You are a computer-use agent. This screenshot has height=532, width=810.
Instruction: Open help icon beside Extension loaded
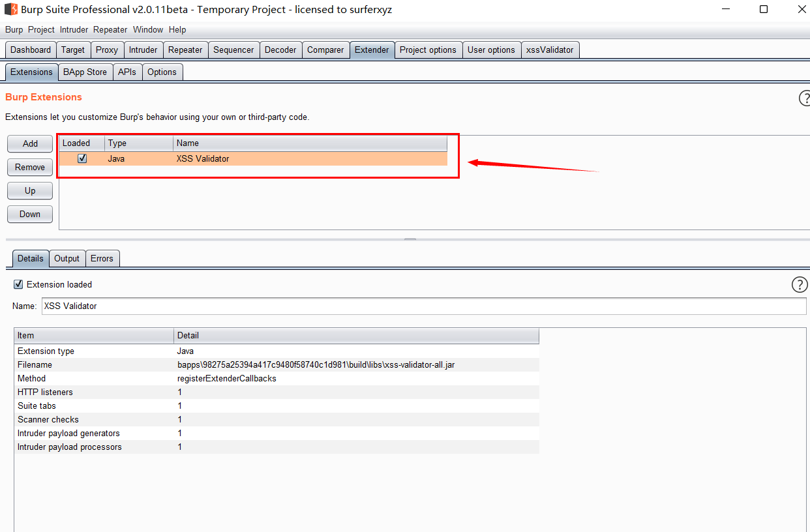coord(800,285)
